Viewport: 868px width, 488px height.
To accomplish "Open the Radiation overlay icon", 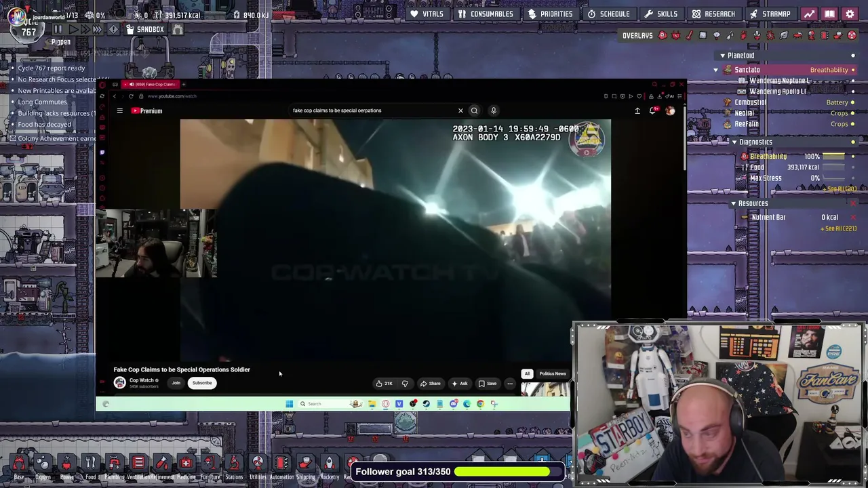I will click(x=852, y=35).
